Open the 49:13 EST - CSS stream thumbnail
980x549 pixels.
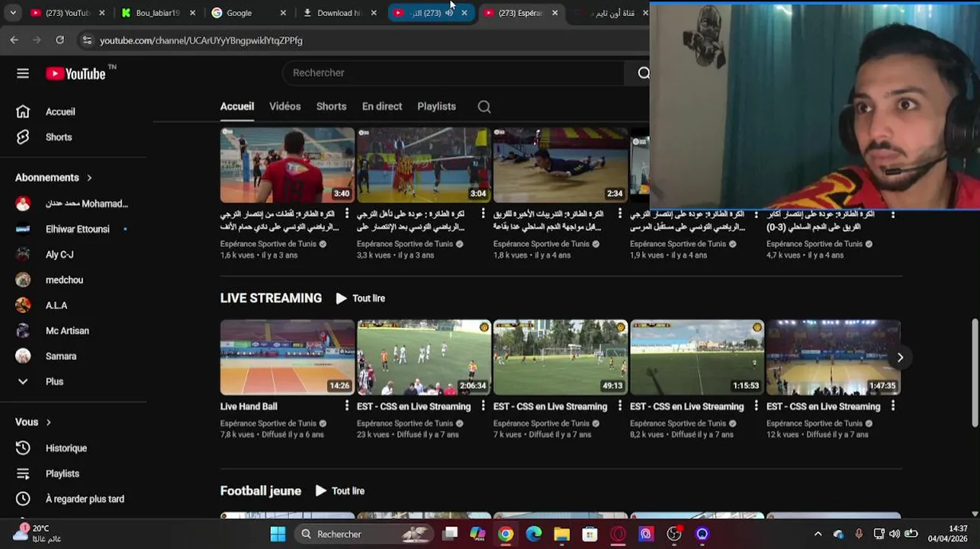561,357
